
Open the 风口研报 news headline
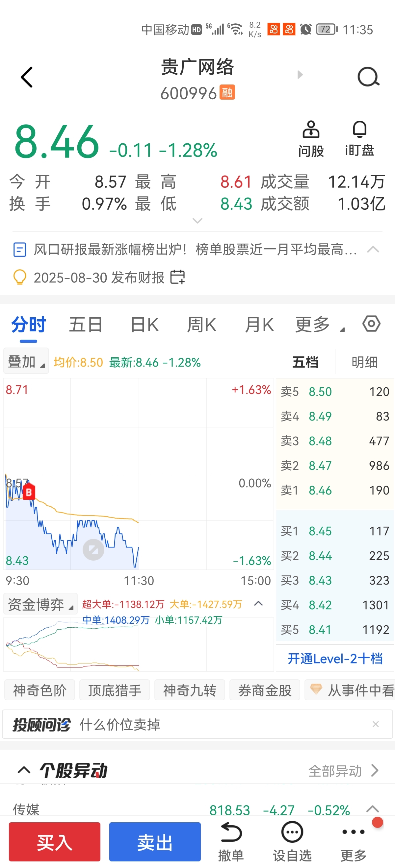coord(195,250)
